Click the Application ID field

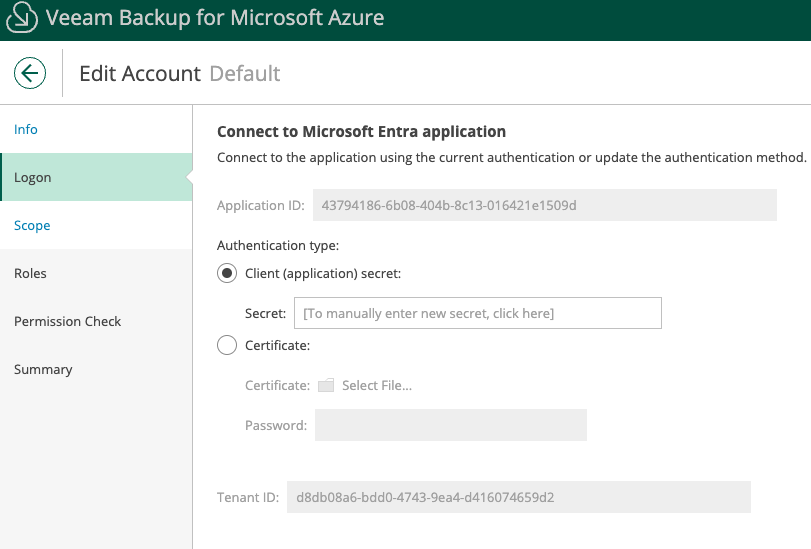pyautogui.click(x=544, y=205)
